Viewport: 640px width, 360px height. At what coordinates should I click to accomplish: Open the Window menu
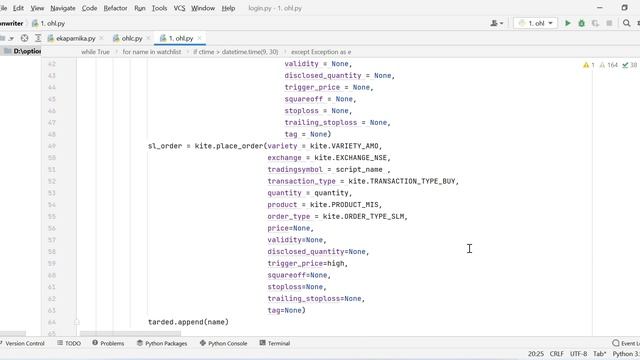click(203, 8)
